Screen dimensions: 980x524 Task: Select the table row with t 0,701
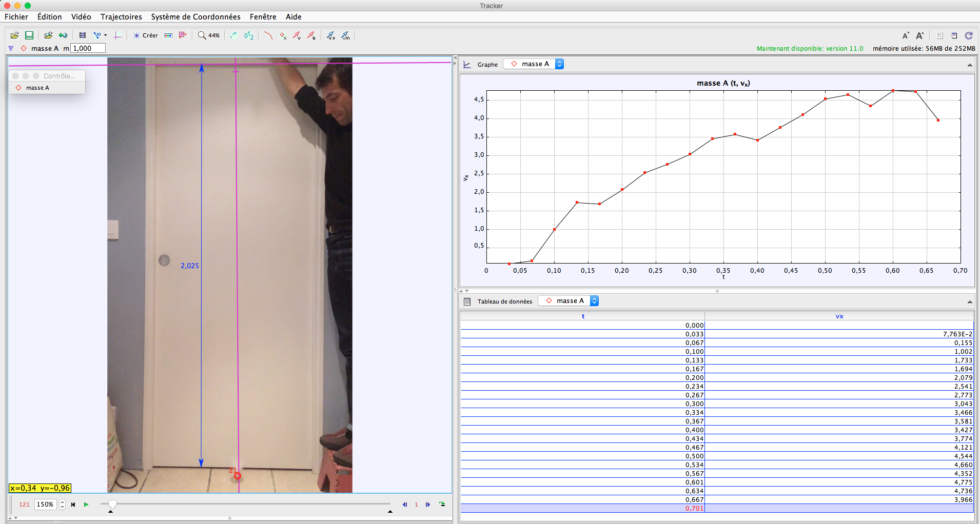tap(717, 508)
